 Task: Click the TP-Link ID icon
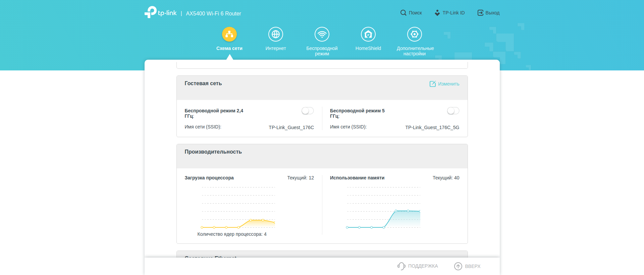pos(437,13)
